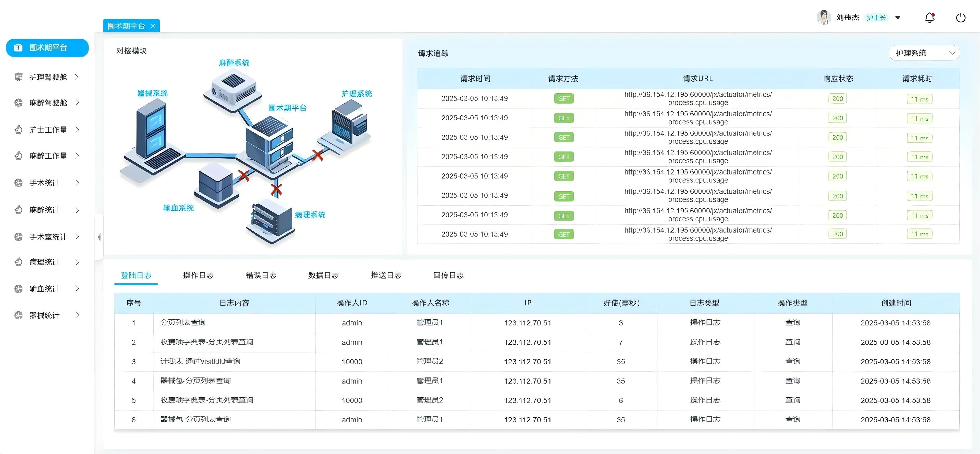Click the 护士工作量 sidebar icon
Screen dimensions: 980x454
click(18, 130)
